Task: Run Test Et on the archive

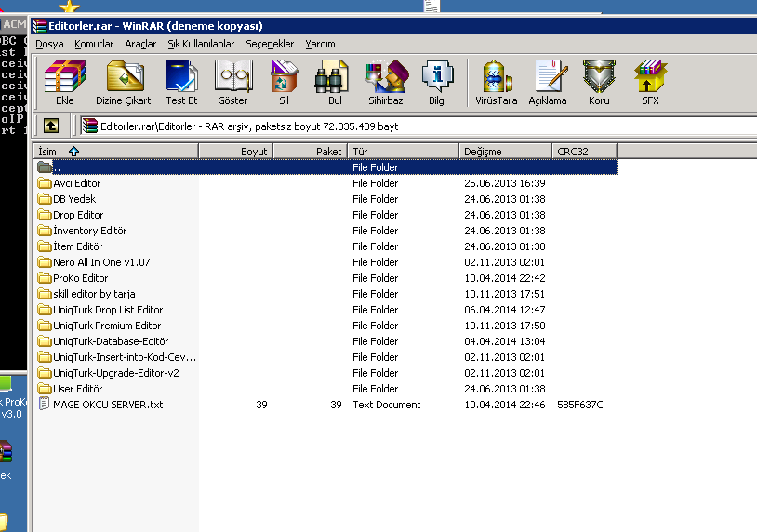Action: [x=181, y=82]
